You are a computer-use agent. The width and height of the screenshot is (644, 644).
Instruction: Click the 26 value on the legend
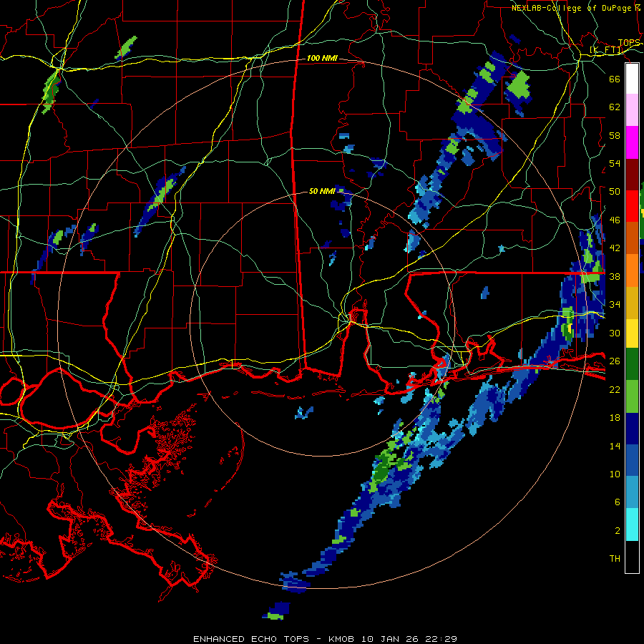615,361
